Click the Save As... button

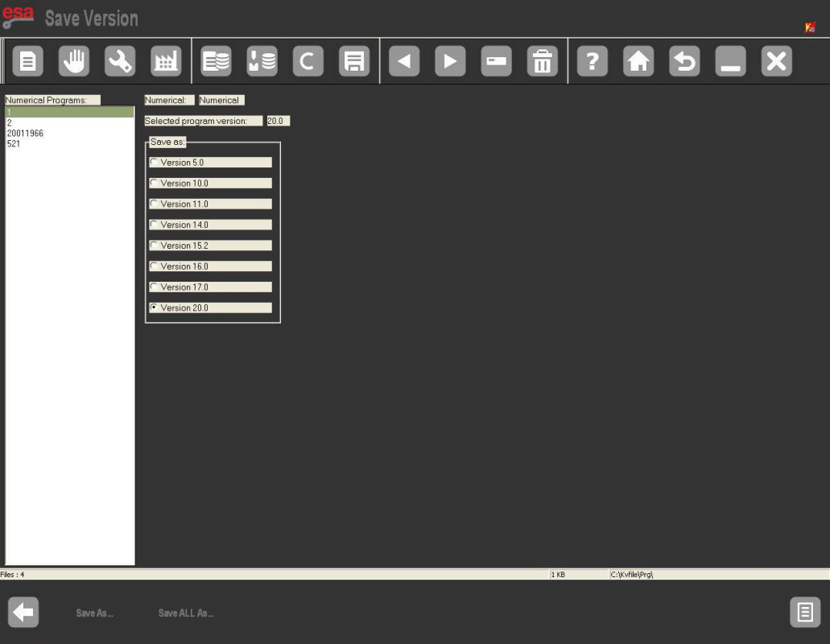(94, 613)
